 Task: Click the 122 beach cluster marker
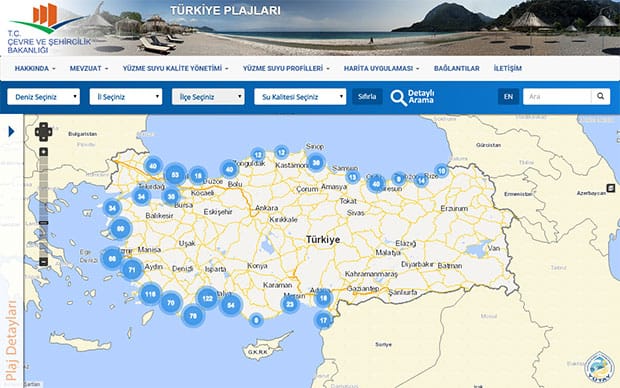(207, 298)
